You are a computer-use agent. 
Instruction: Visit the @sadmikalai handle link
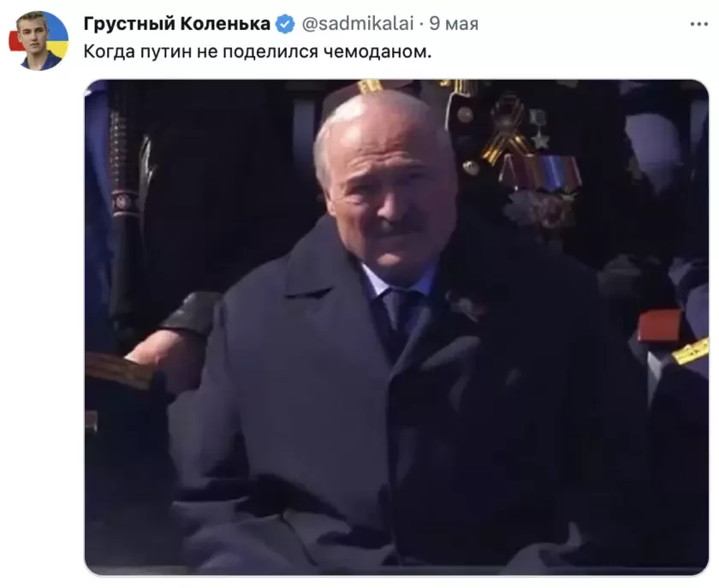(x=358, y=23)
